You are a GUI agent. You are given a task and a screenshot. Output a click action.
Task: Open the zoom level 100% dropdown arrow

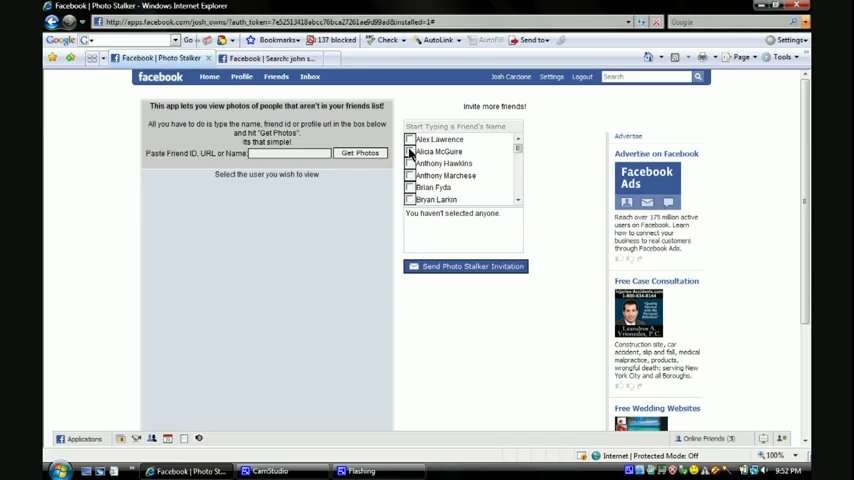(x=795, y=455)
